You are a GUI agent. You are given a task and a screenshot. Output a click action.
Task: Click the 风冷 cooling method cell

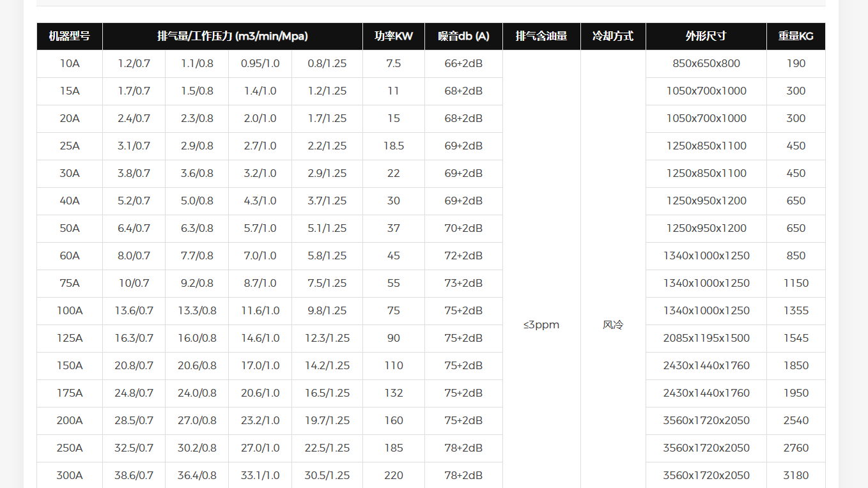[613, 324]
